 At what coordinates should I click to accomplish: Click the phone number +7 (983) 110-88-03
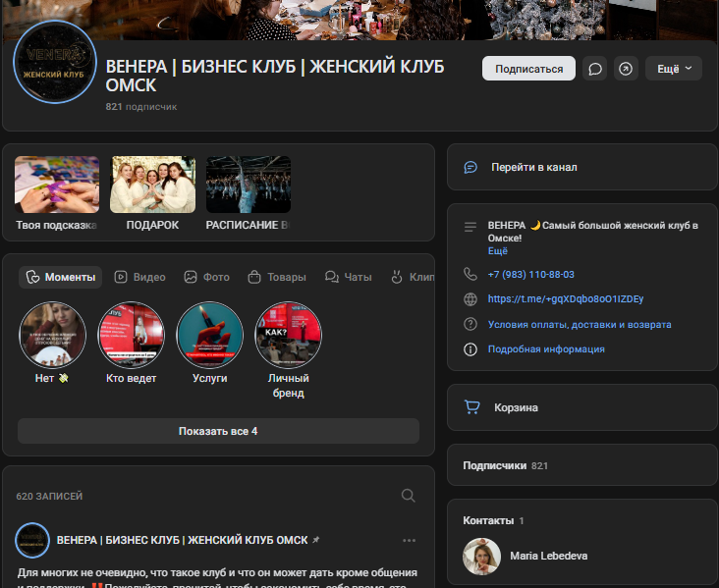(531, 275)
